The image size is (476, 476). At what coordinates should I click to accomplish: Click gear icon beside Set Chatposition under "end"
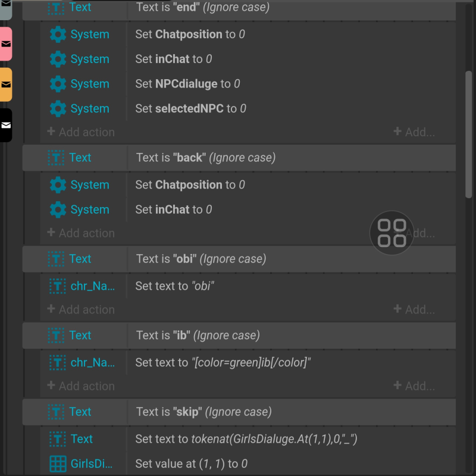pos(58,35)
